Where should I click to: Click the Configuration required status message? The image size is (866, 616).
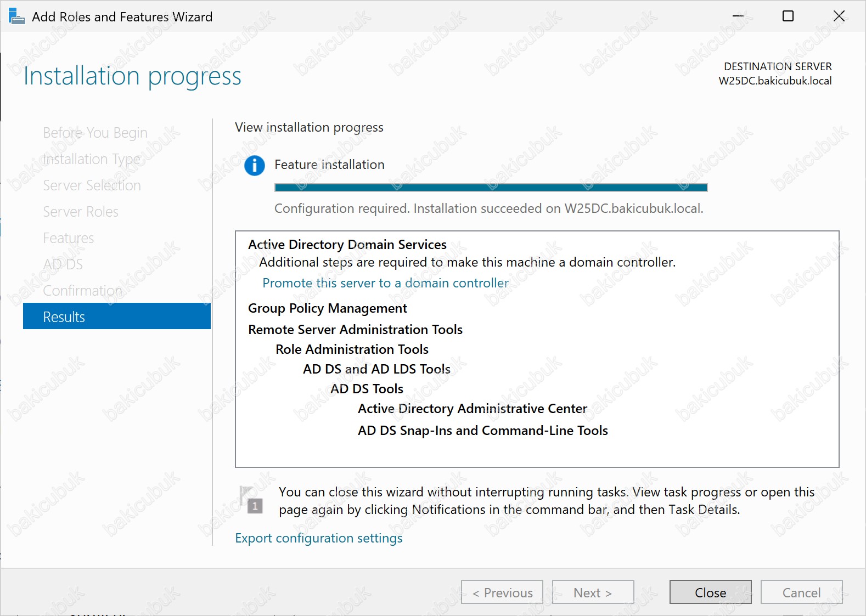489,208
